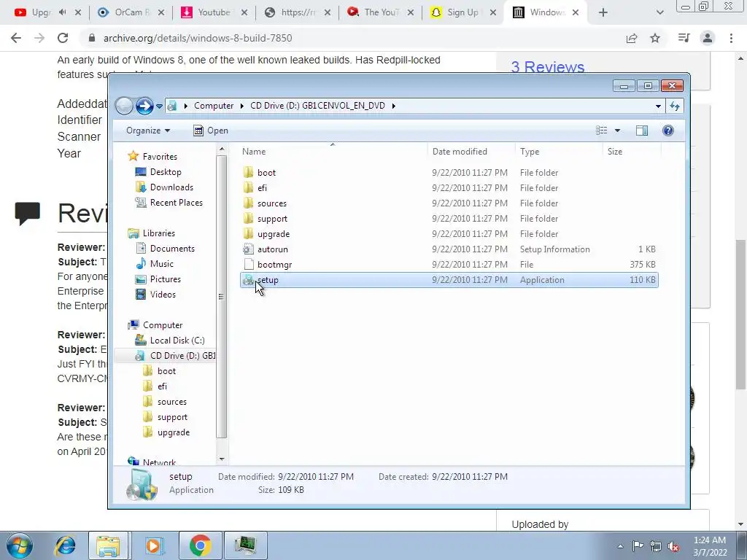
Task: Select the support folder in file list
Action: click(449, 219)
